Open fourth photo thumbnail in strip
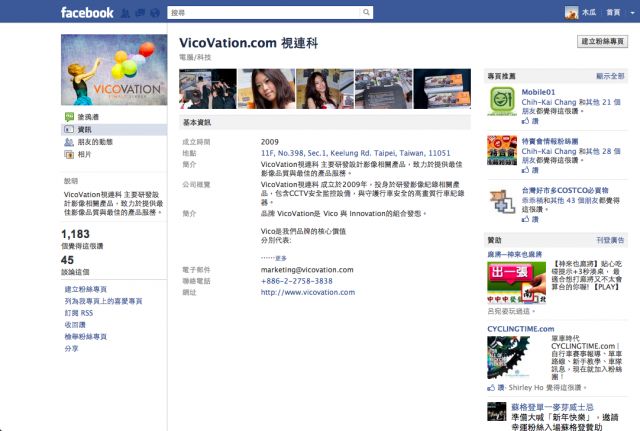This screenshot has height=431, width=640. coord(384,89)
